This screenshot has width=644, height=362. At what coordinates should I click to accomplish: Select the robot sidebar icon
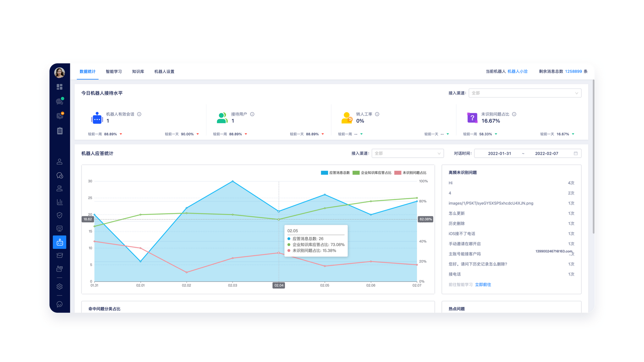click(60, 242)
